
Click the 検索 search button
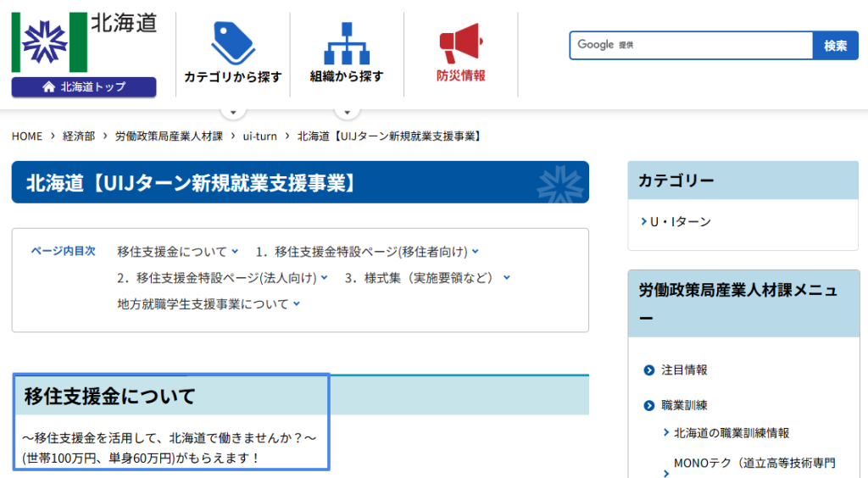pyautogui.click(x=835, y=46)
